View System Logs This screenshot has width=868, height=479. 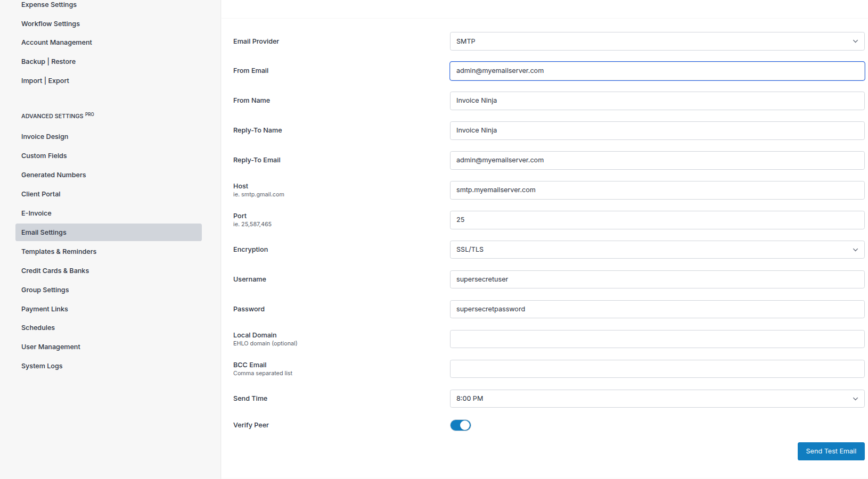point(42,366)
